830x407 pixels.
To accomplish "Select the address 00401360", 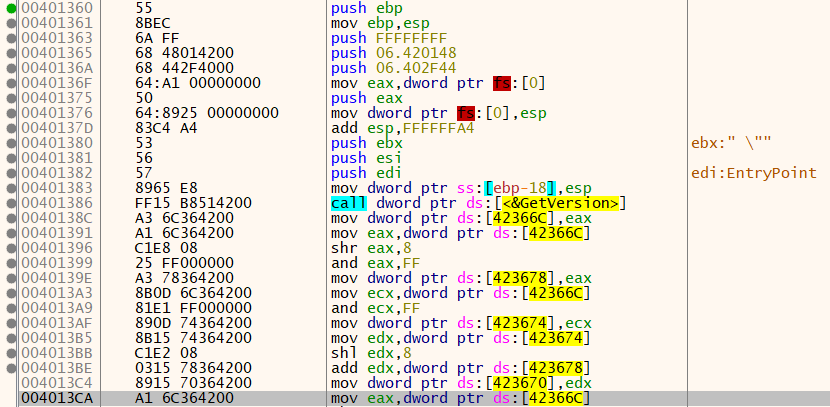I will [57, 8].
